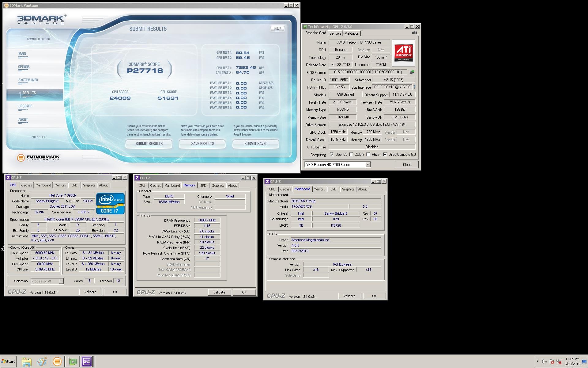
Task: Toggle the PhysX checkbox
Action: tap(368, 155)
